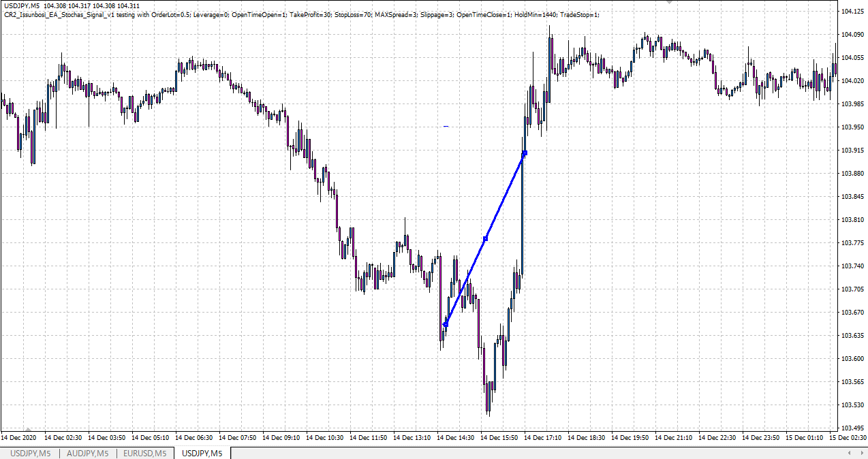
Task: Click the midpoint handle on the trade line
Action: (485, 239)
